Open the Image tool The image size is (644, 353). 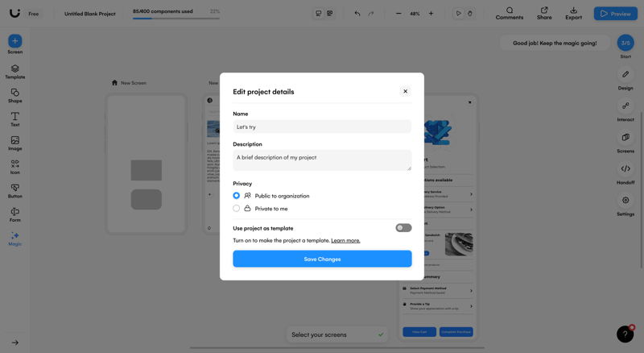click(14, 143)
